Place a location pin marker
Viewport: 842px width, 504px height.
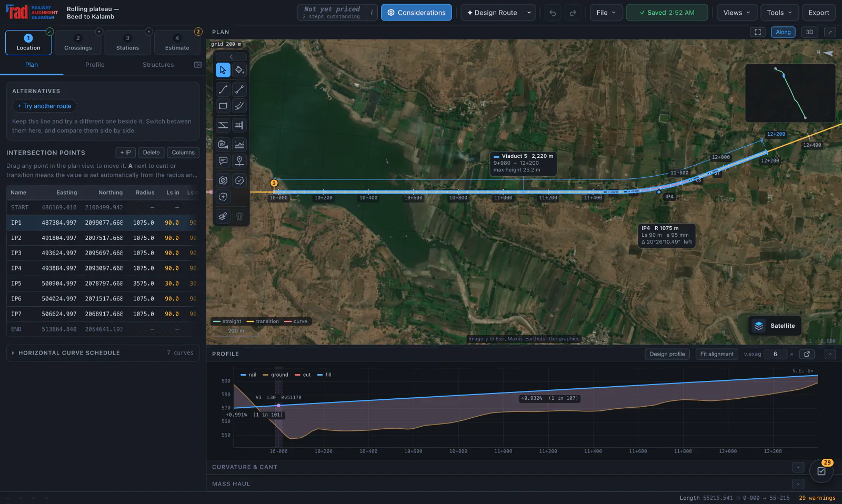[239, 160]
